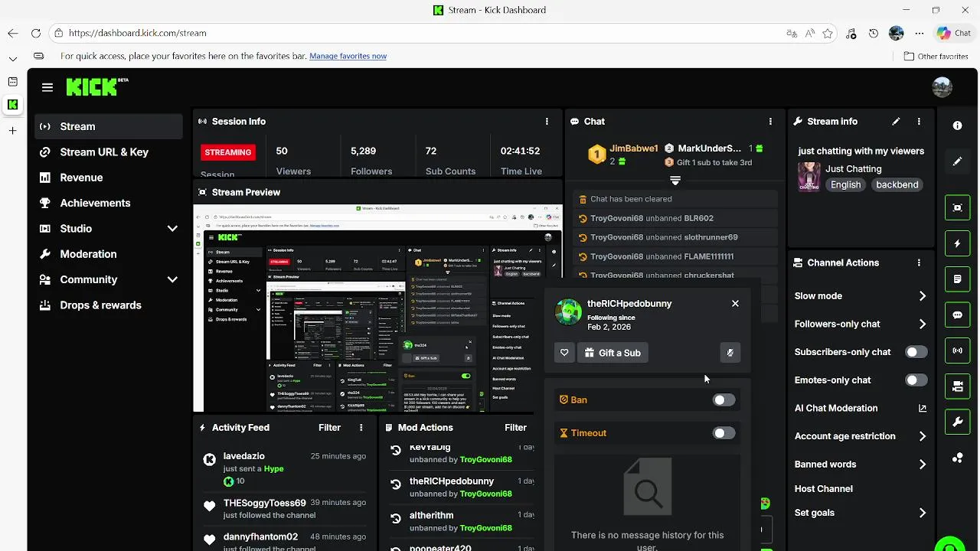980x551 pixels.
Task: Toggle the Ban switch for the user
Action: (723, 400)
